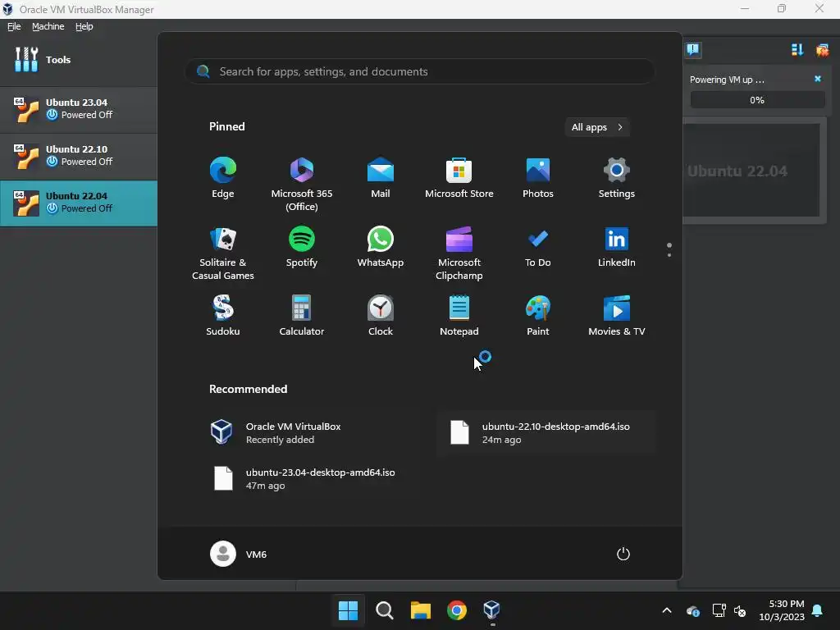The width and height of the screenshot is (840, 630).
Task: Click the Windows Start button on taskbar
Action: pyautogui.click(x=348, y=610)
